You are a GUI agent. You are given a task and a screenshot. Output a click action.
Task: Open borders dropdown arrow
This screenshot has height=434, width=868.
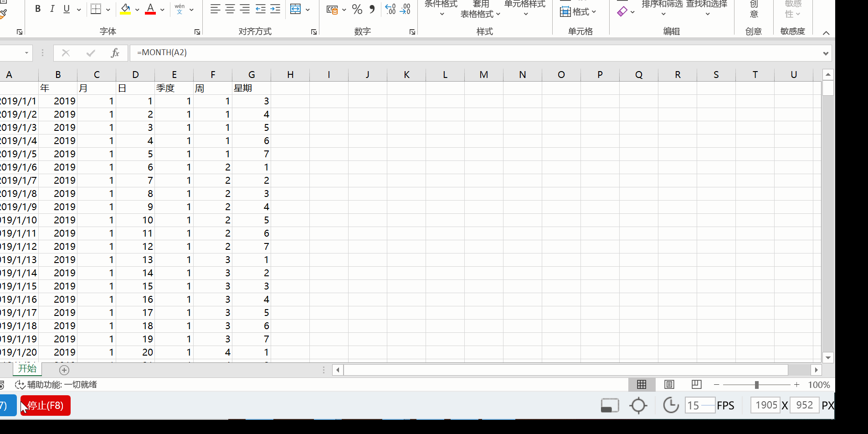click(108, 10)
